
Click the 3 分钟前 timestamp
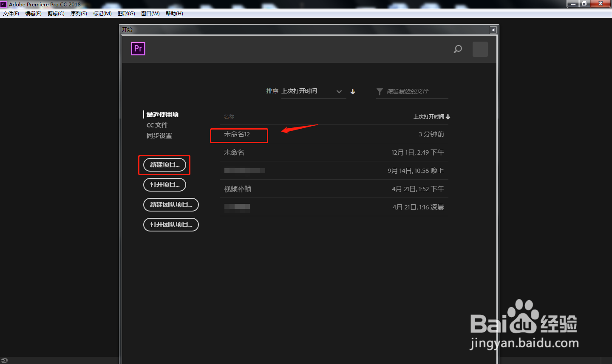(431, 134)
